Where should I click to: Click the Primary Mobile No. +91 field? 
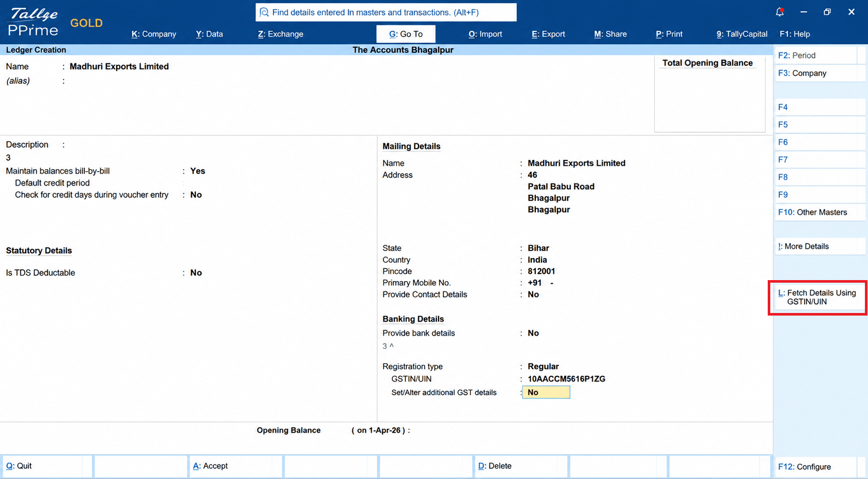(540, 283)
